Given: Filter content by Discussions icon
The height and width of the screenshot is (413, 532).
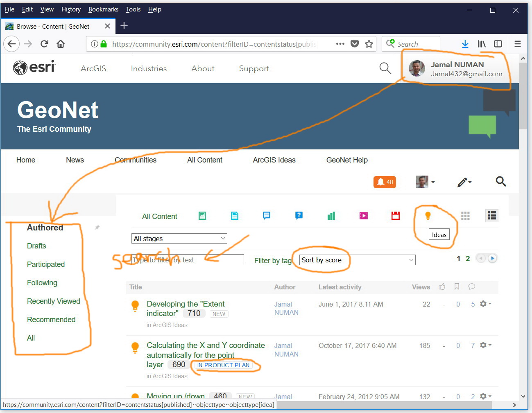Looking at the screenshot, I should [x=267, y=216].
